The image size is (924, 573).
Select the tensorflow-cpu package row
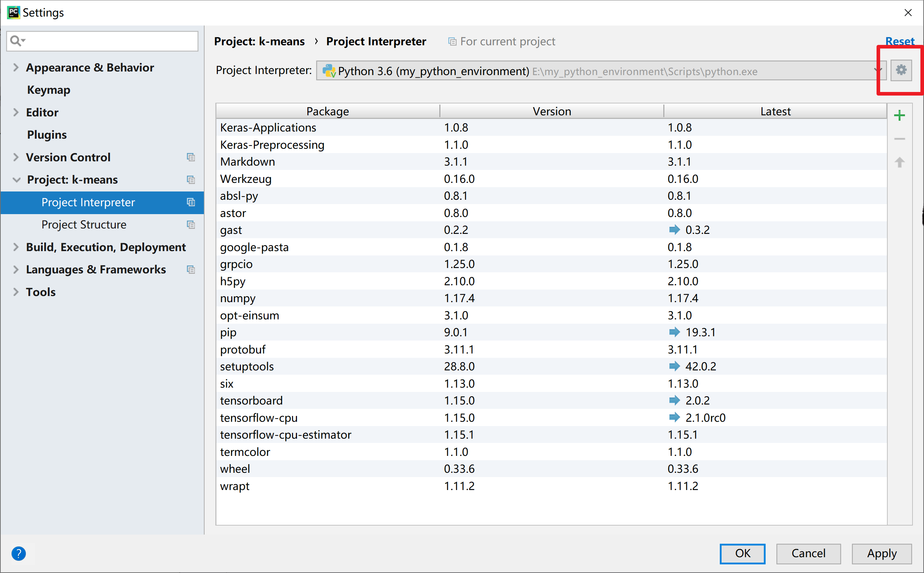259,417
